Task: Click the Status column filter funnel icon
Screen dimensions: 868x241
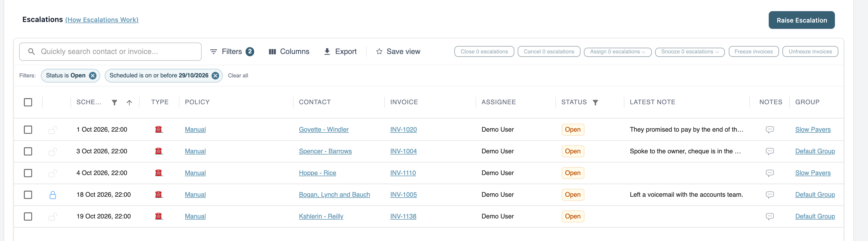Action: pos(595,102)
